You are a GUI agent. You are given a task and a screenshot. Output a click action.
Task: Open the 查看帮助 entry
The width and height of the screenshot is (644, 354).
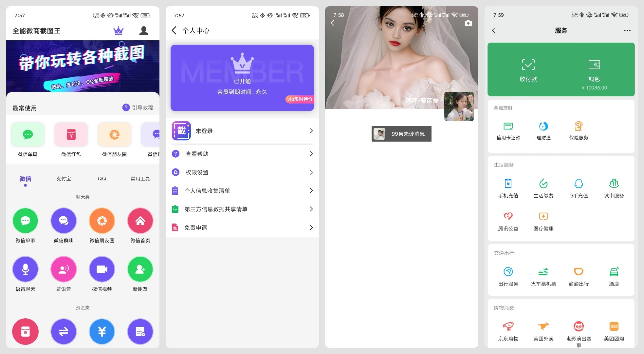[x=242, y=154]
